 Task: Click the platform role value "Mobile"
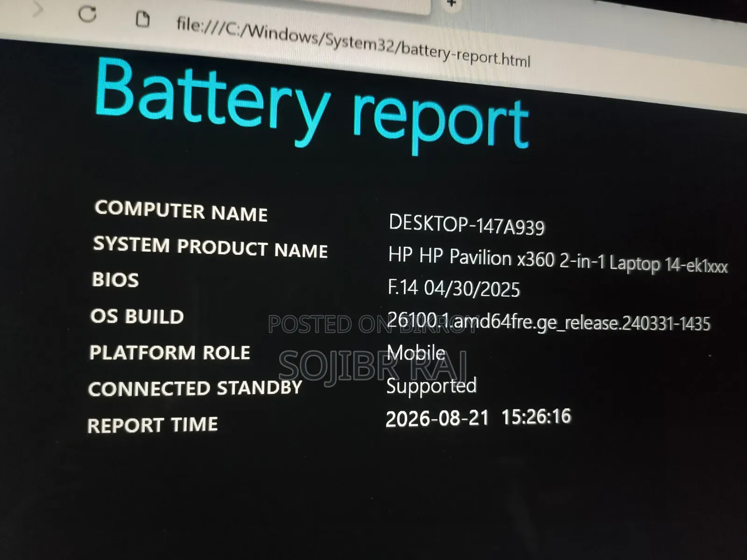(416, 352)
